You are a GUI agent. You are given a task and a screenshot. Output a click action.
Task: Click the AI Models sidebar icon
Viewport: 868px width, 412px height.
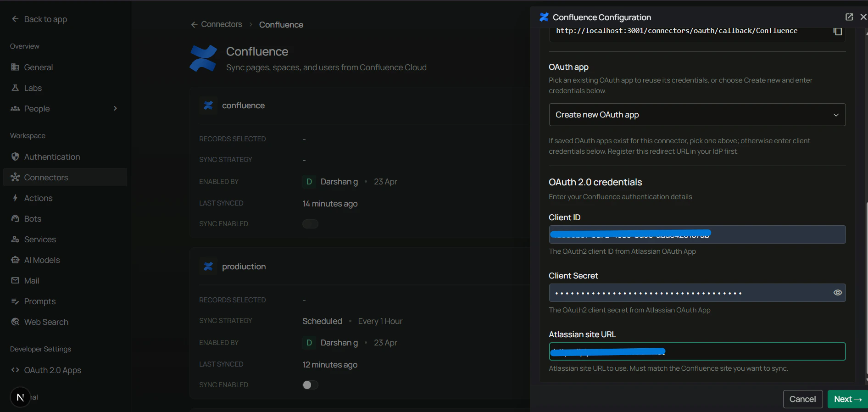15,260
